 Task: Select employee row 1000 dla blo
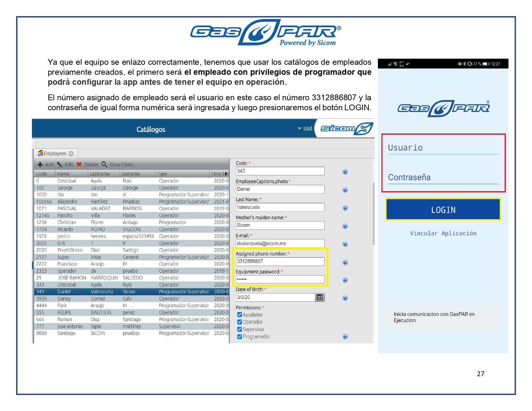pos(132,195)
